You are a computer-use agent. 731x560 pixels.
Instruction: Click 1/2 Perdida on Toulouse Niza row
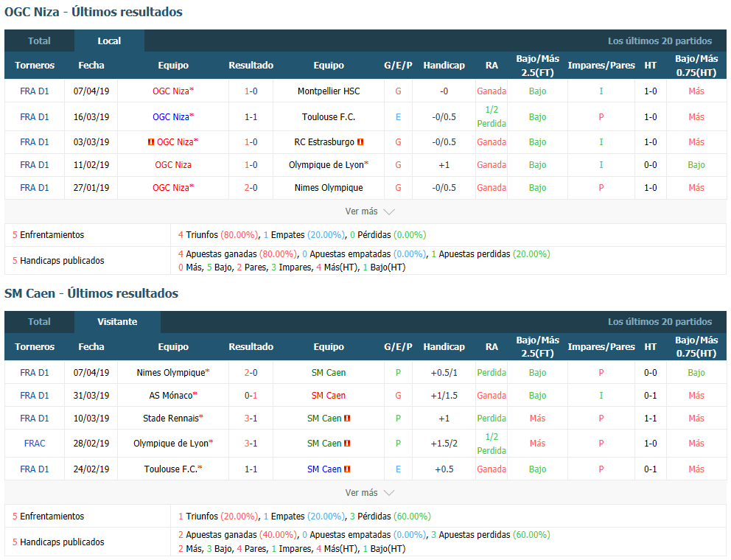492,116
